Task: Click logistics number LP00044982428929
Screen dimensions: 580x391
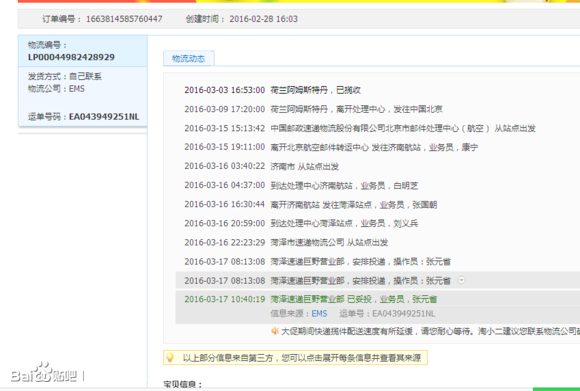Action: 71,57
